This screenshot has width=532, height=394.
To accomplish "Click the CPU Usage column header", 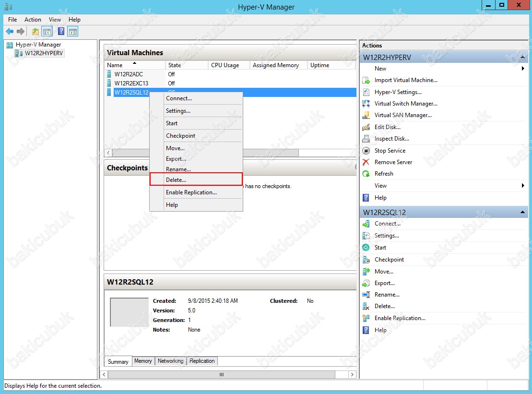I will pyautogui.click(x=229, y=65).
